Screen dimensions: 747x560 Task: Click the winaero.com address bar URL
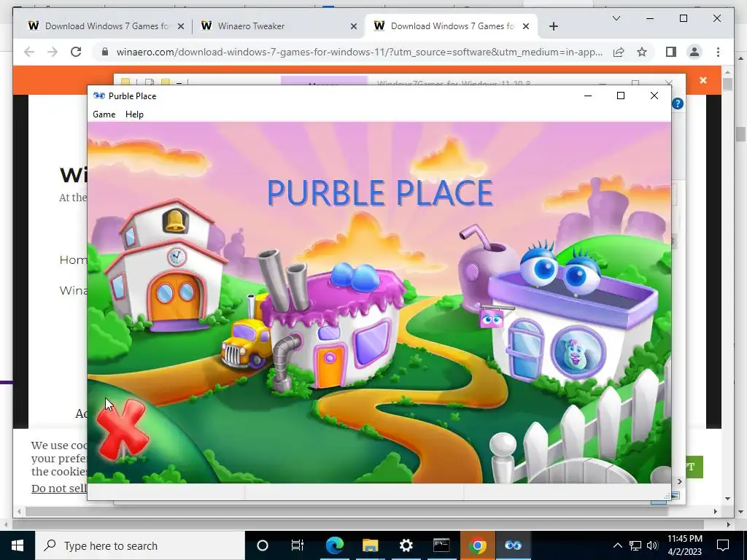pyautogui.click(x=359, y=52)
